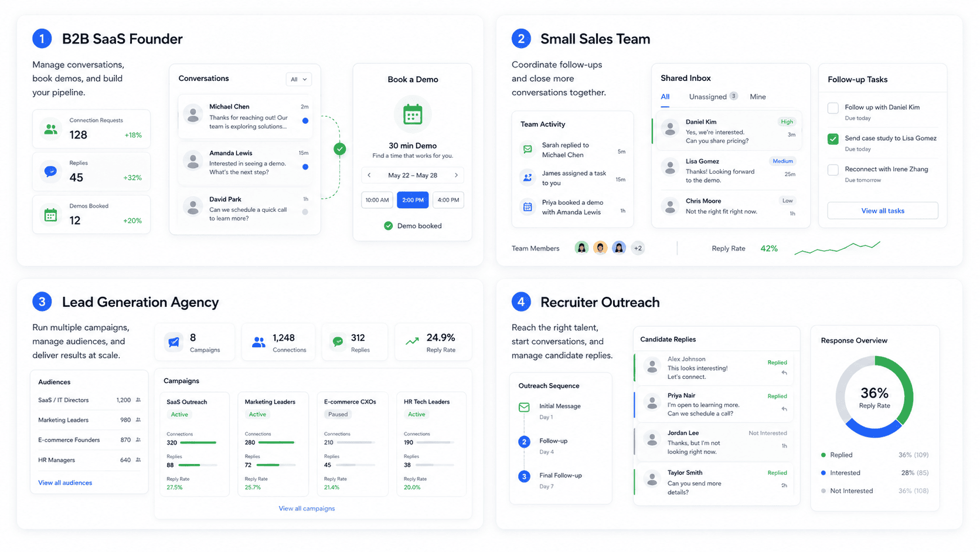
Task: Expand the +2 team members badge
Action: pos(638,248)
